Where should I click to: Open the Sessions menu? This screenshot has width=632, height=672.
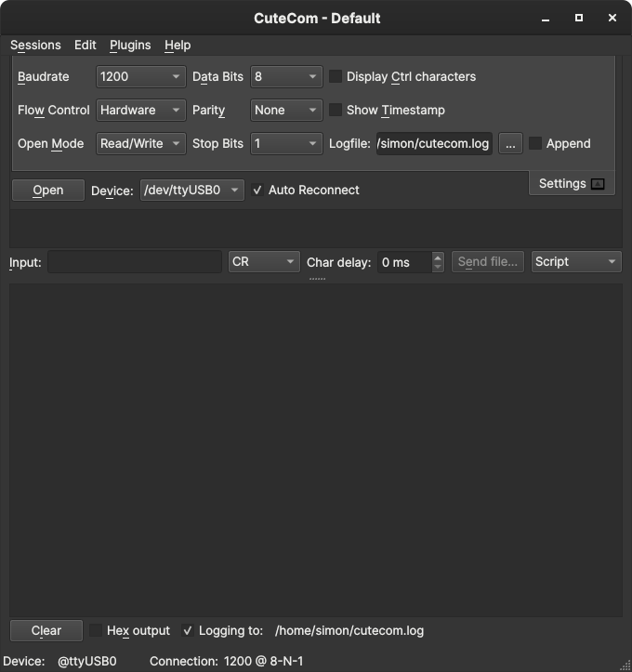point(35,45)
